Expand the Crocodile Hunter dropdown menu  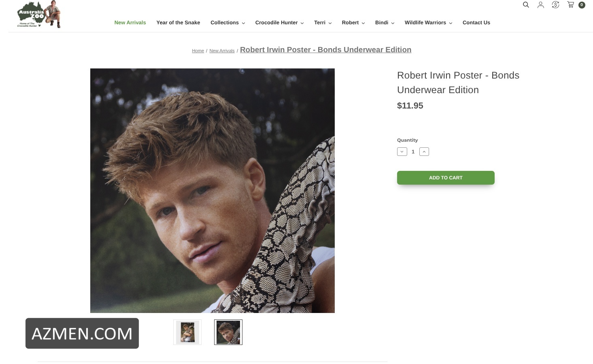pyautogui.click(x=279, y=23)
